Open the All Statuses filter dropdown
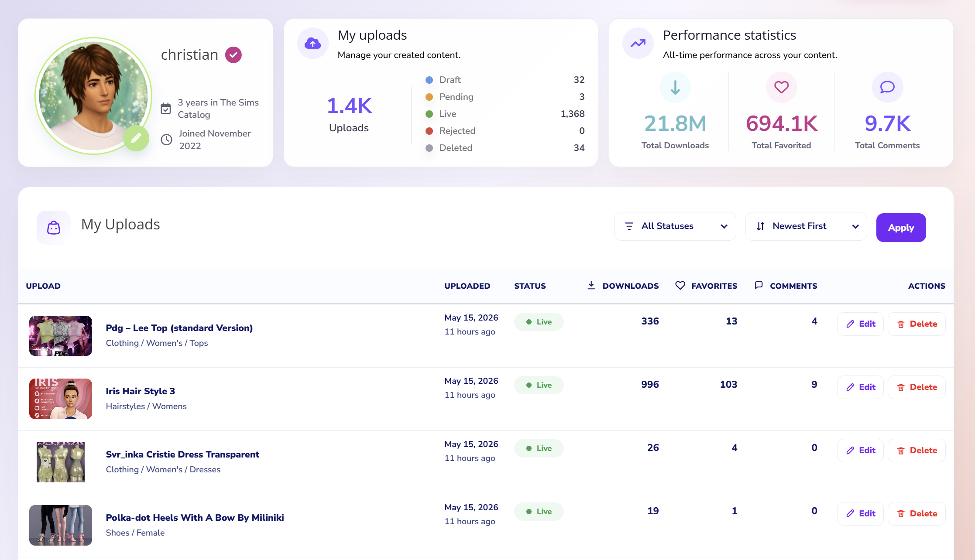The height and width of the screenshot is (560, 975). (x=675, y=226)
